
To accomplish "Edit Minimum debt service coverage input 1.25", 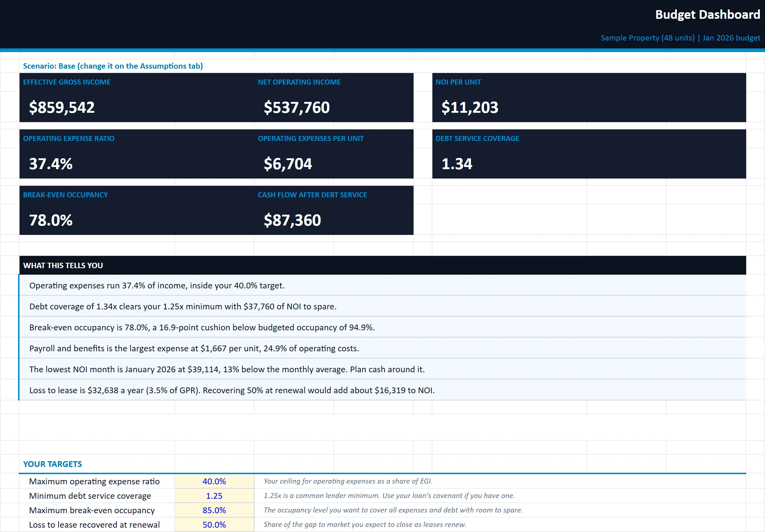I will (214, 496).
